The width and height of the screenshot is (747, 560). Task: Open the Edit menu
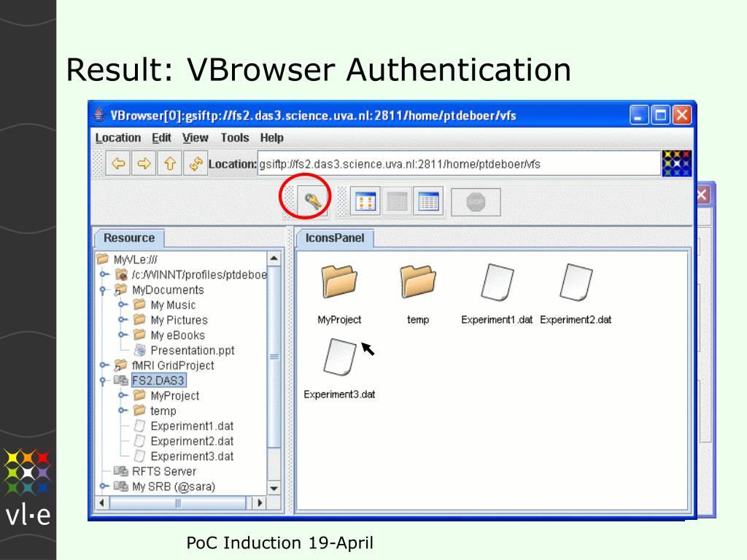click(161, 138)
